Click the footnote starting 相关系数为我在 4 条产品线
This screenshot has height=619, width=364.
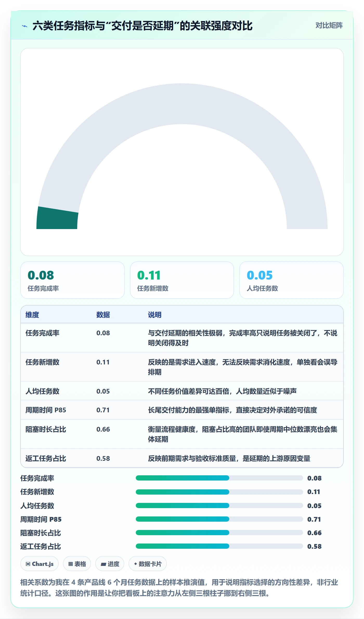point(179,588)
